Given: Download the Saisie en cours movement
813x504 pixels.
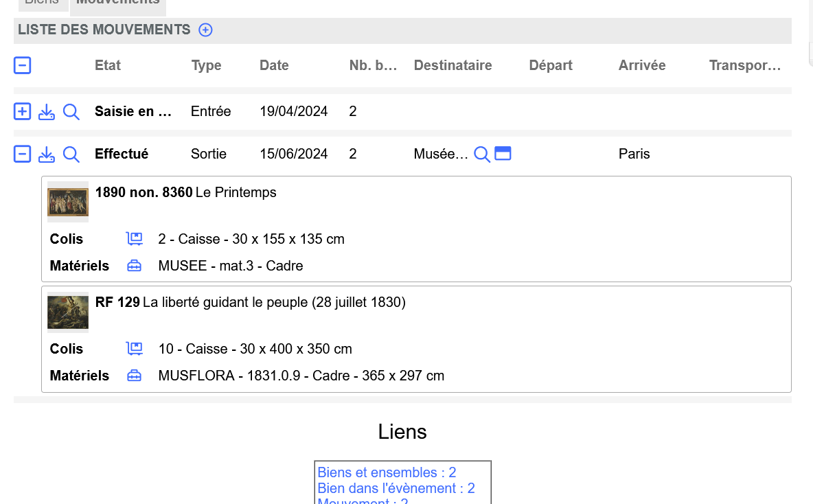Looking at the screenshot, I should (x=47, y=111).
